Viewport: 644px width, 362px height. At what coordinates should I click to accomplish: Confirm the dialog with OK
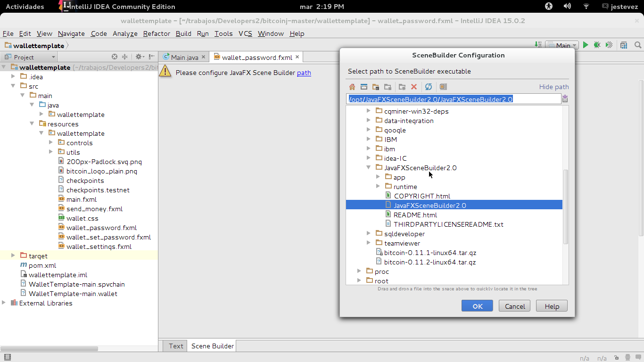click(x=477, y=306)
